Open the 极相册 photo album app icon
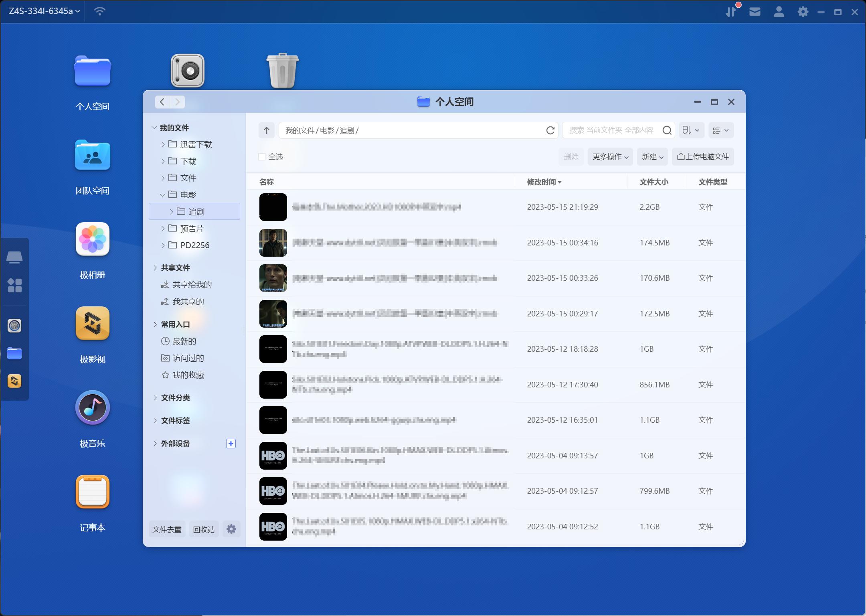Viewport: 866px width, 616px height. coord(93,239)
